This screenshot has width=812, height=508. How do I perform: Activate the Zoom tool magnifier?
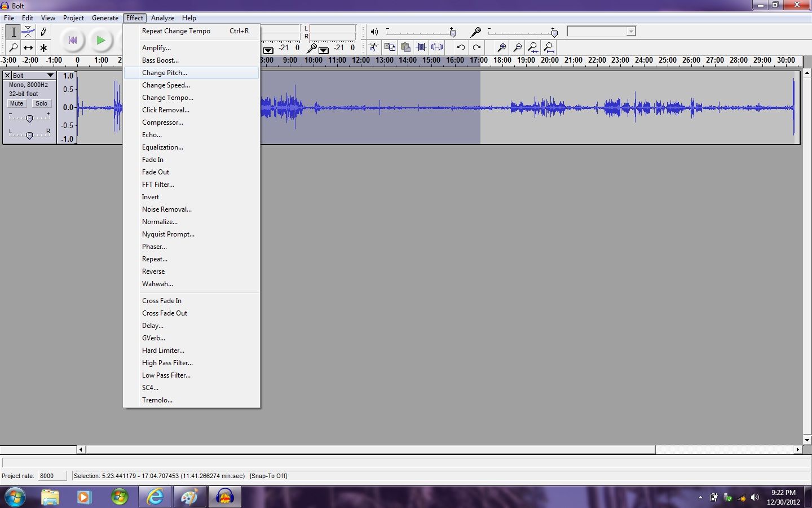coord(14,47)
